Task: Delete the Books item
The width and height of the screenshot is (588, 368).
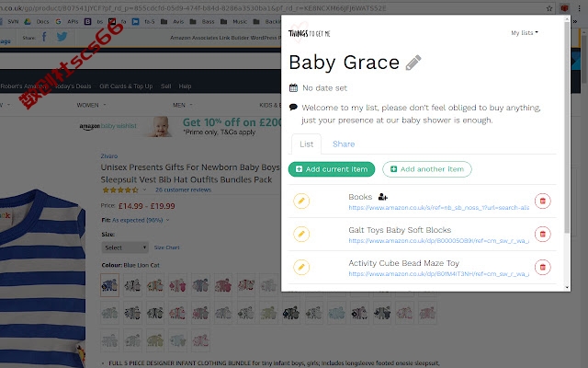Action: [542, 201]
